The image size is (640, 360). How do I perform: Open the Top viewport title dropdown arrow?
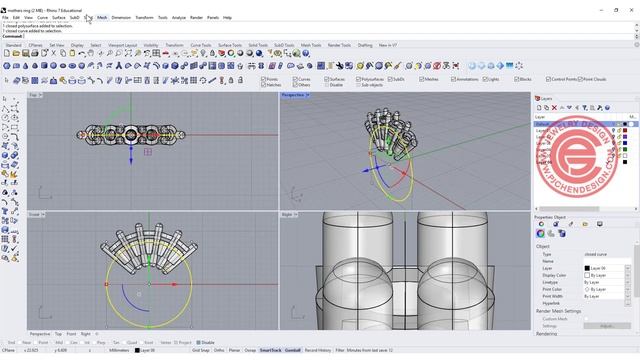(x=40, y=95)
